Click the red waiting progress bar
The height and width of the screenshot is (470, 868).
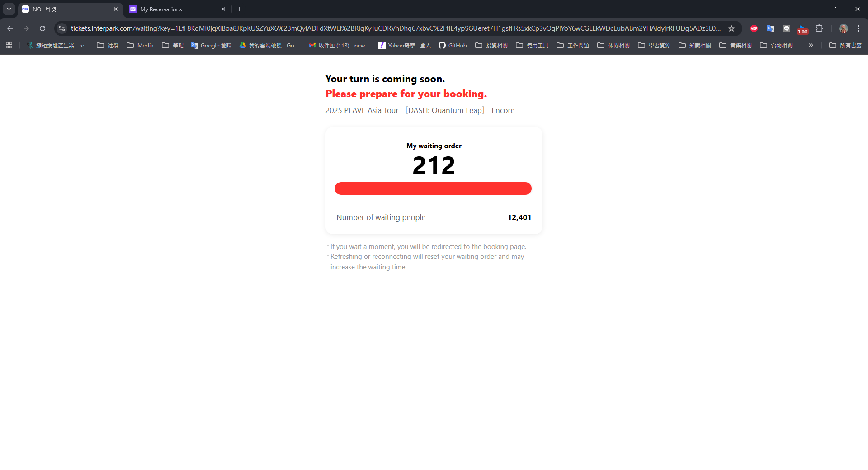(x=433, y=188)
